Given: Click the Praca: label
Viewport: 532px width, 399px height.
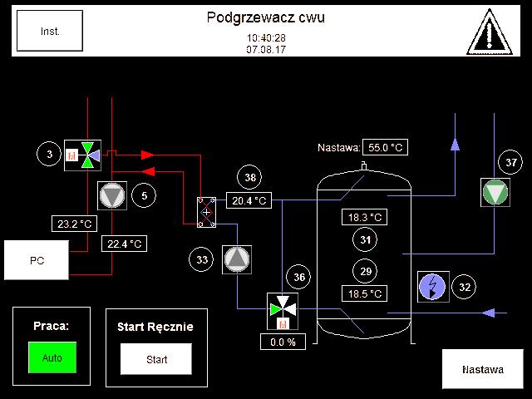Looking at the screenshot, I should click(x=52, y=326).
